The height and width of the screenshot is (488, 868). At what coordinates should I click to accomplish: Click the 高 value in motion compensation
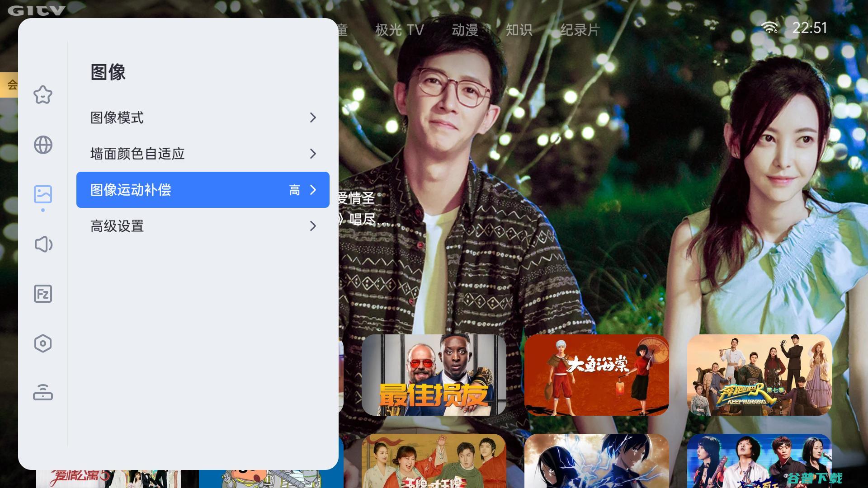click(295, 190)
